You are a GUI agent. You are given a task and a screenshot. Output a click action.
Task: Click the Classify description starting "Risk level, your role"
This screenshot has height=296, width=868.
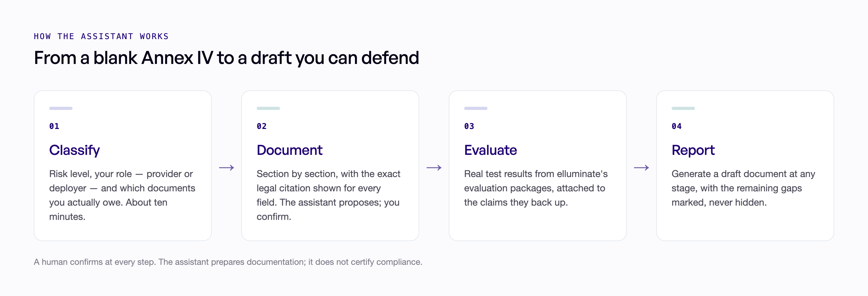click(x=122, y=195)
